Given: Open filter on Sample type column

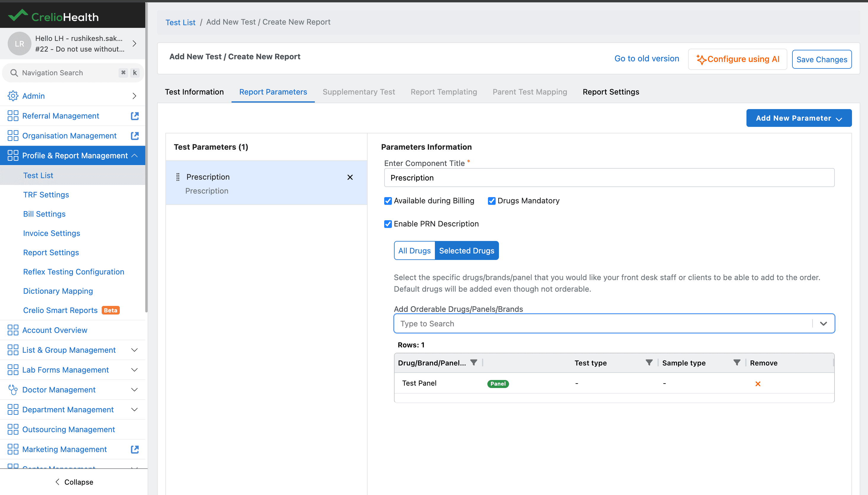Looking at the screenshot, I should [737, 363].
